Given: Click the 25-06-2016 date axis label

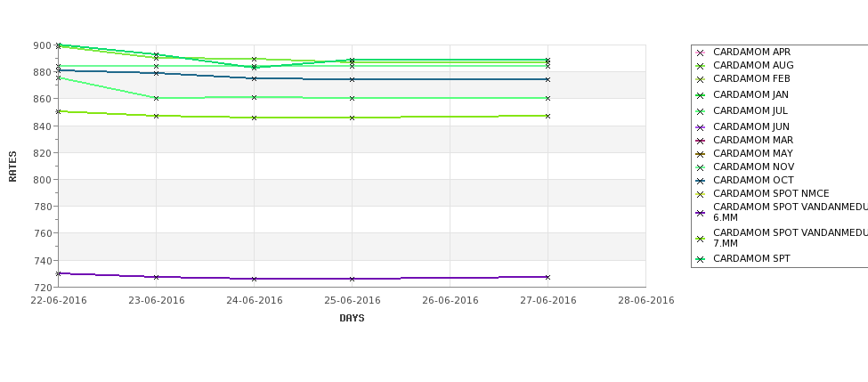Looking at the screenshot, I should (352, 301).
